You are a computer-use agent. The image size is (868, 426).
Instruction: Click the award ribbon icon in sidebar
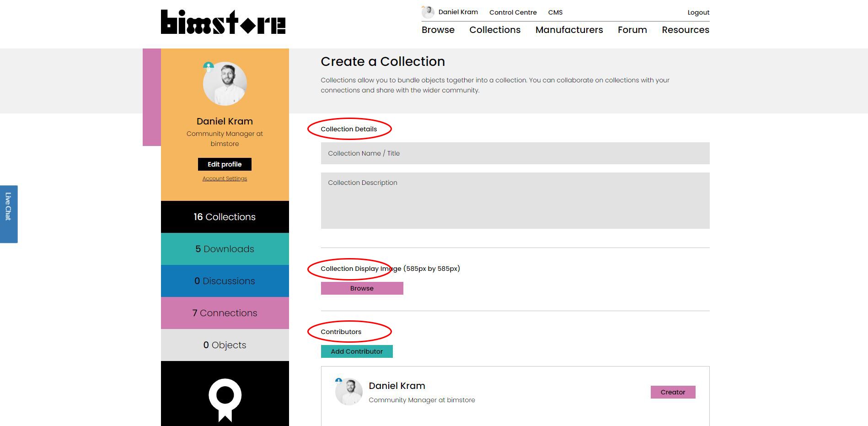[225, 399]
